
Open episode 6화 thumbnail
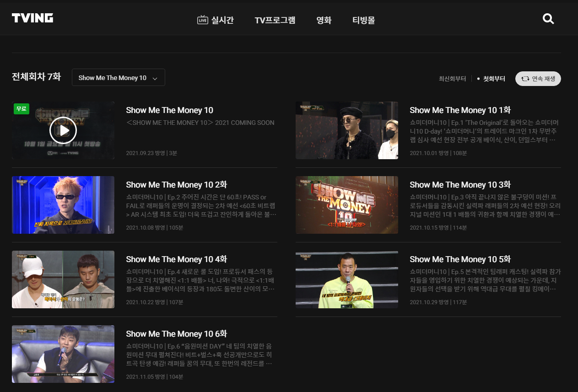[63, 354]
